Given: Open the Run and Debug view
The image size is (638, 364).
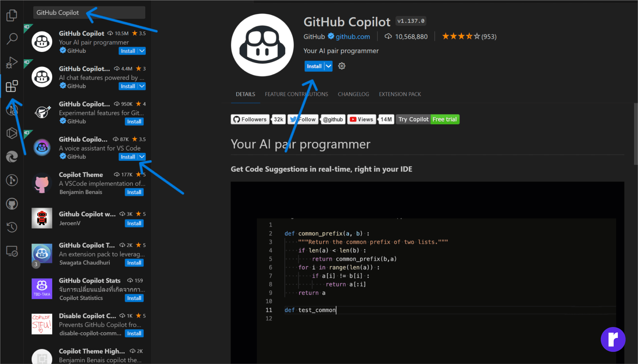Looking at the screenshot, I should coord(12,63).
